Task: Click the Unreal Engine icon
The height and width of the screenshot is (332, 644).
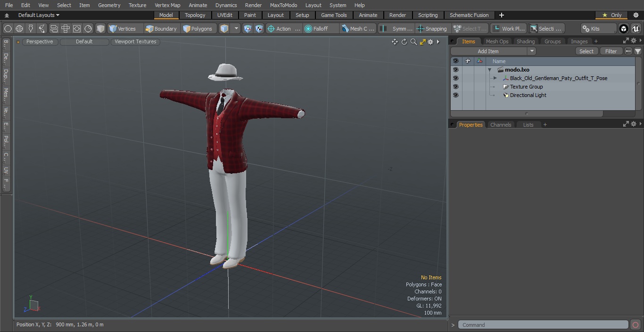Action: pos(636,29)
